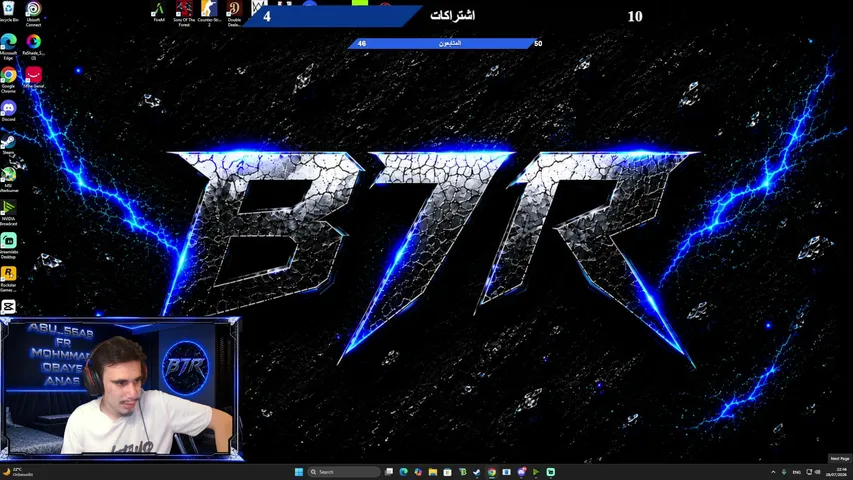Open MSI Afterburner desktop shortcut
The width and height of the screenshot is (853, 480).
(x=9, y=180)
